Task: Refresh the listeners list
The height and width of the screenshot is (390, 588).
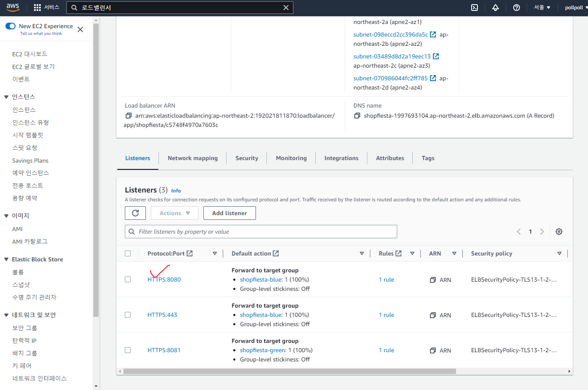Action: pyautogui.click(x=135, y=213)
